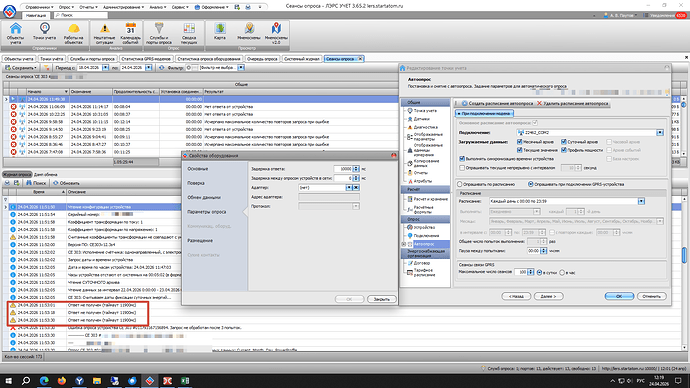Click the quick-access save icon after Оформление
The image size is (690, 388).
pos(237,7)
